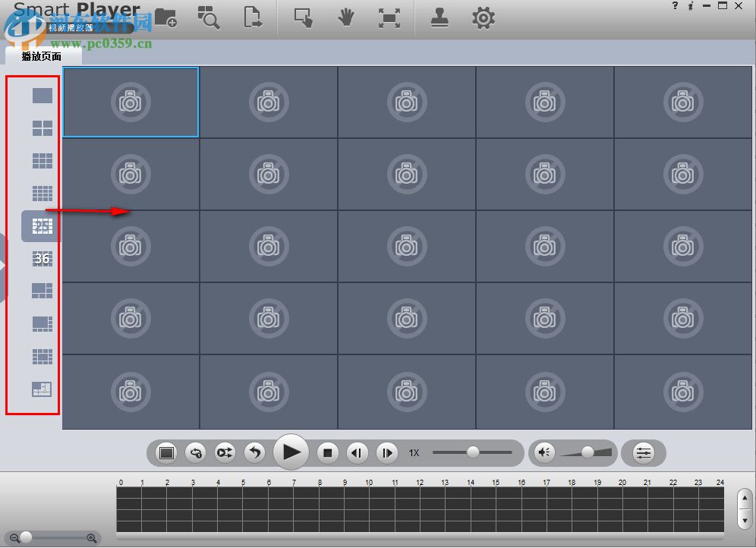The width and height of the screenshot is (756, 548).
Task: Enter full screen with arrows icon
Action: coord(389,18)
